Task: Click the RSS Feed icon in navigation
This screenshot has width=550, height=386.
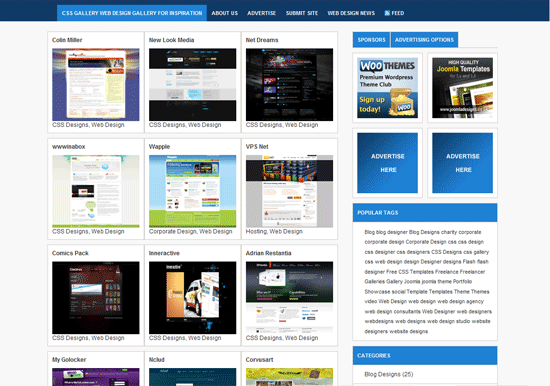Action: [x=387, y=13]
